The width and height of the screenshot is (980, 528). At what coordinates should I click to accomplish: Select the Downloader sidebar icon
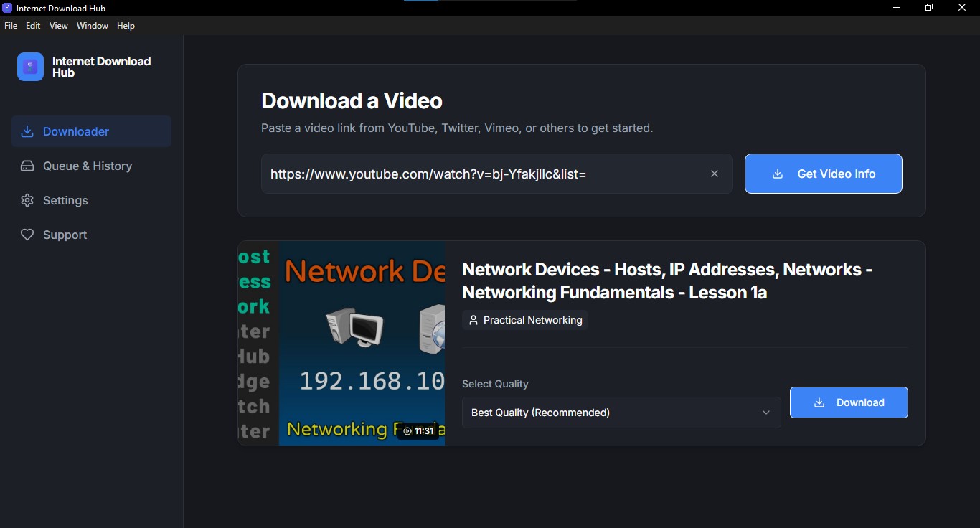coord(27,131)
